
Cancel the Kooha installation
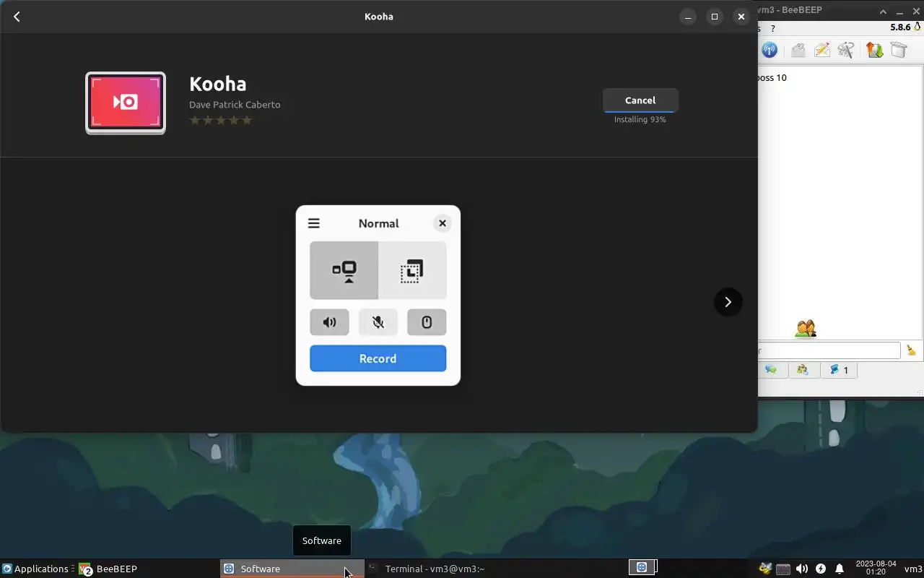coord(640,100)
